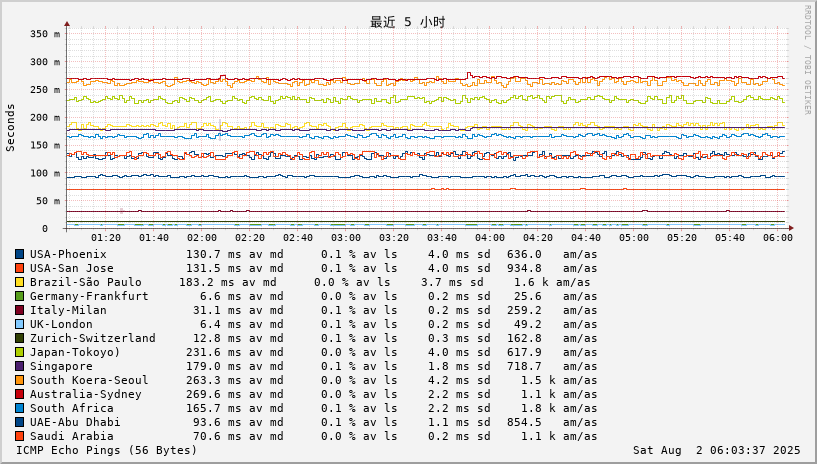
Task: Click the "183.2 ms" median value
Action: pos(207,282)
